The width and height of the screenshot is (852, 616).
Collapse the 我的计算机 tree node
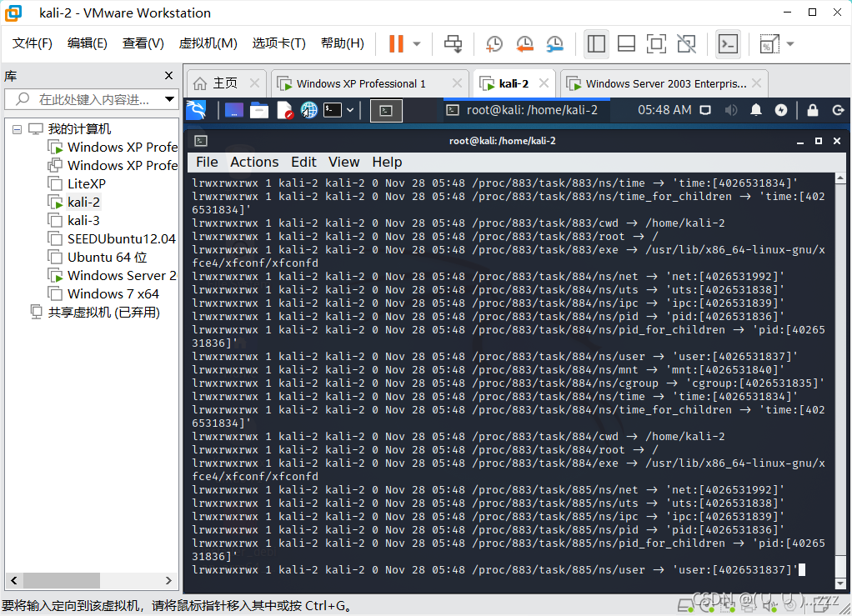pos(17,129)
